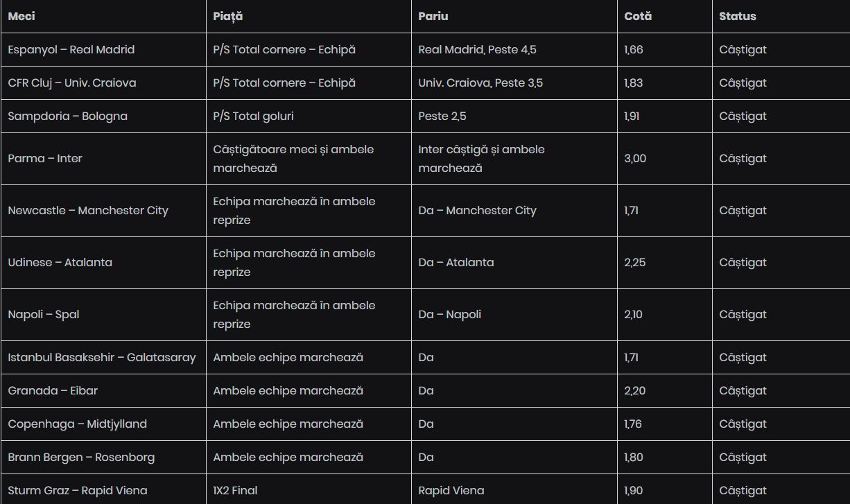This screenshot has width=850, height=504.
Task: Click the Meci column header
Action: [x=21, y=16]
